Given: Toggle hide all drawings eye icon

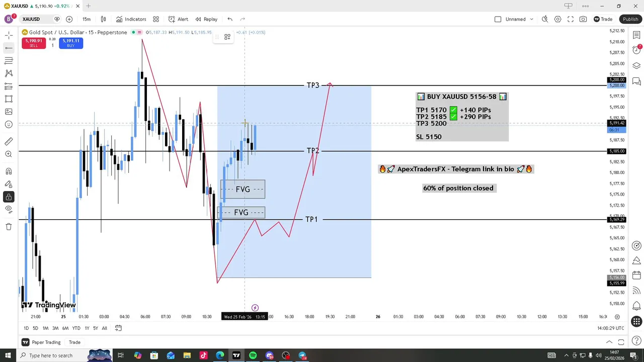Looking at the screenshot, I should point(9,209).
